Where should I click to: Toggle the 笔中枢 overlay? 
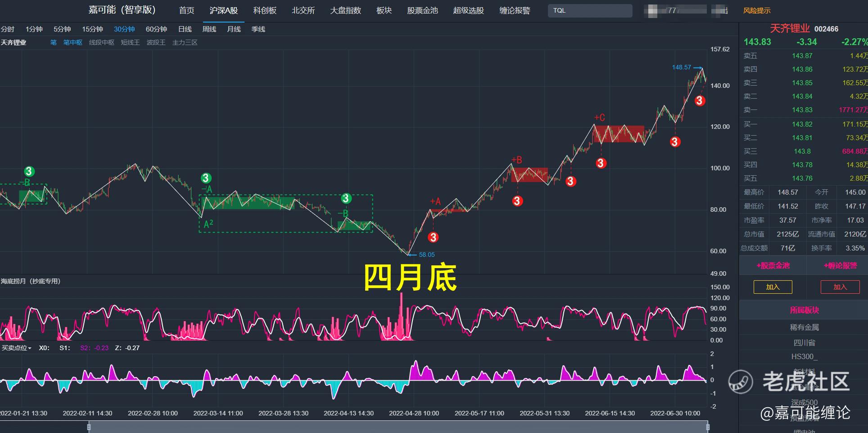point(73,42)
